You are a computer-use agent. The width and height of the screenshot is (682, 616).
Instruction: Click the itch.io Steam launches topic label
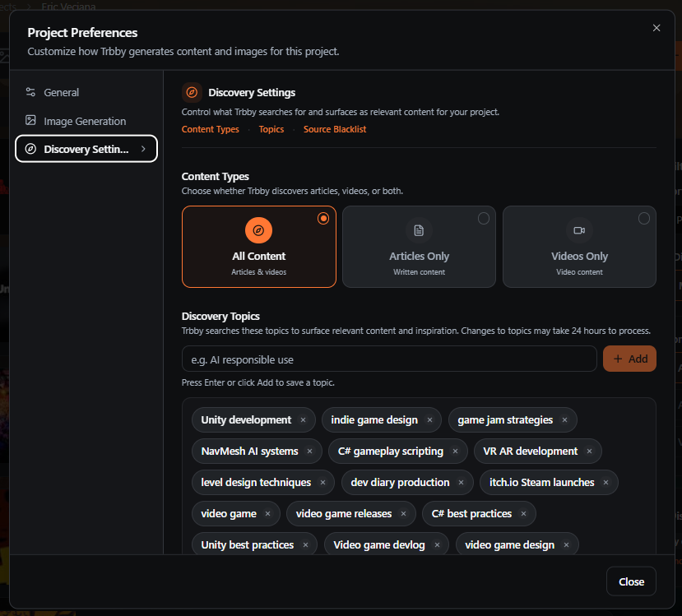(541, 483)
